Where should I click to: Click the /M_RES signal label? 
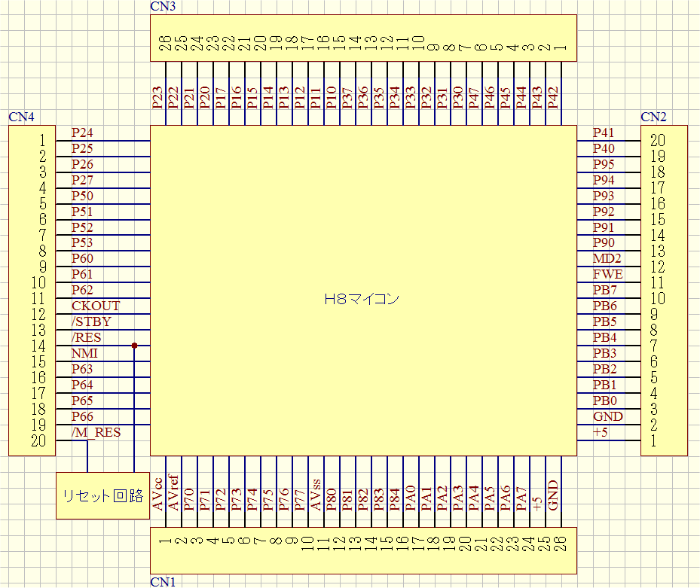[96, 432]
